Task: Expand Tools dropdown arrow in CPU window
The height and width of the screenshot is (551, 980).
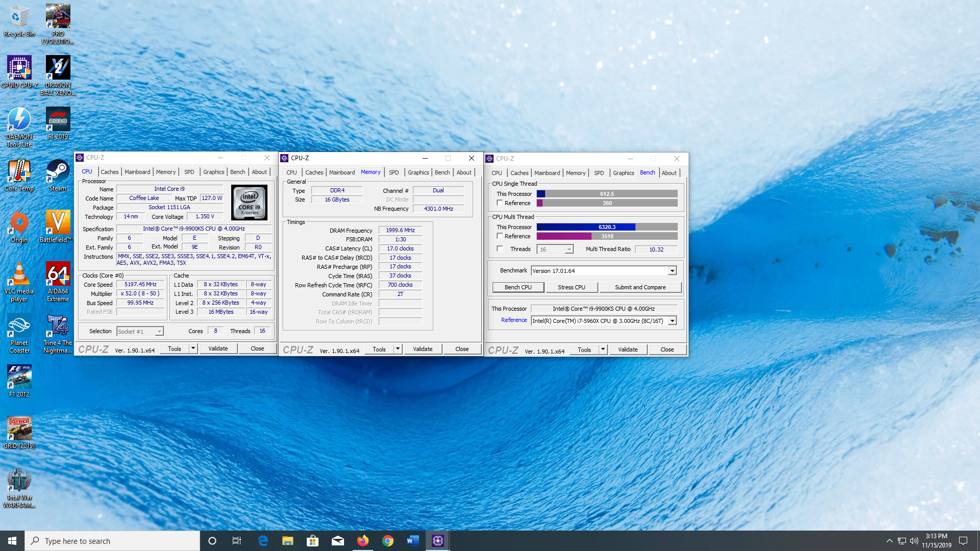Action: click(193, 348)
